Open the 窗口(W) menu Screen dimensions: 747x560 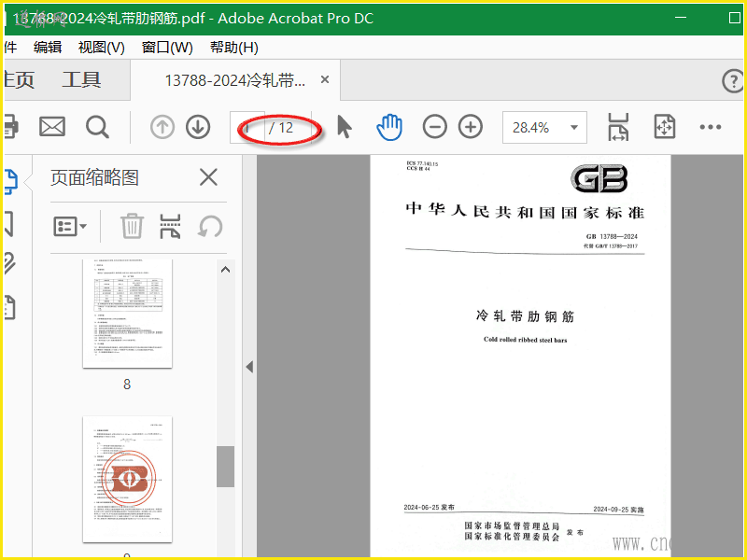coord(167,48)
